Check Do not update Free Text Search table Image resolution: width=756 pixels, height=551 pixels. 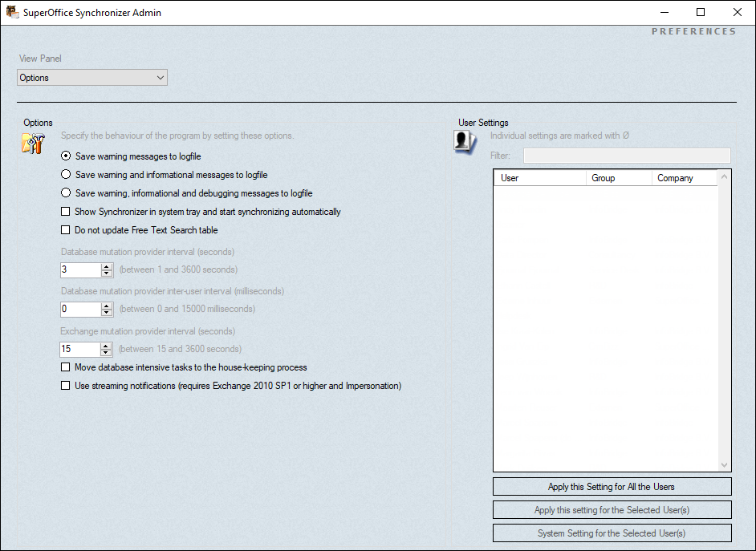66,229
